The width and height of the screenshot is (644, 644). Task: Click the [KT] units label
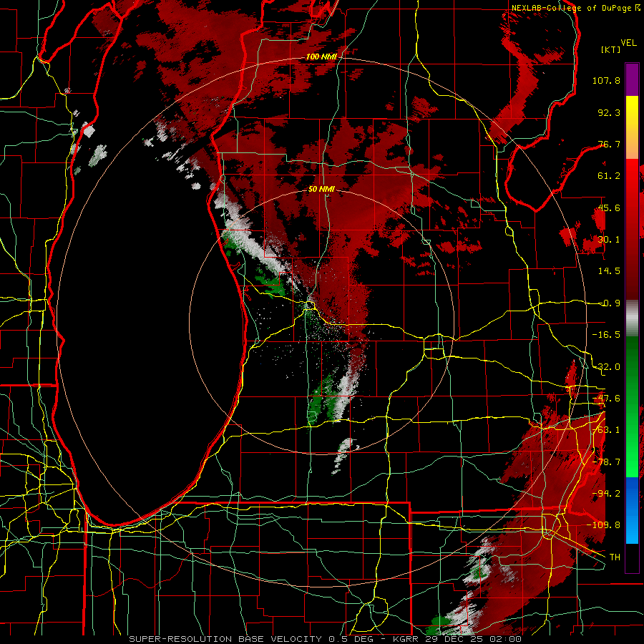coord(611,49)
